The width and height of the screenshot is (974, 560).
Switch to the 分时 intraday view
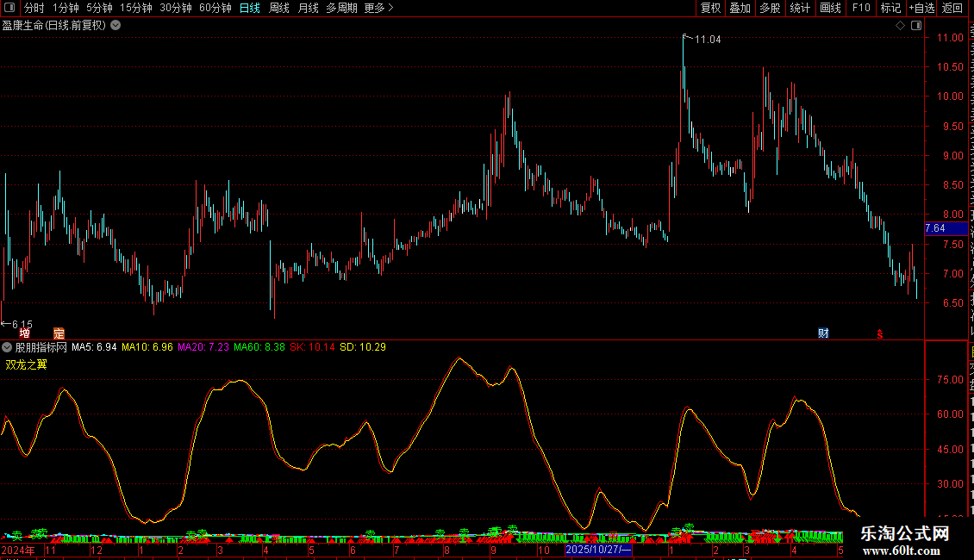point(34,8)
